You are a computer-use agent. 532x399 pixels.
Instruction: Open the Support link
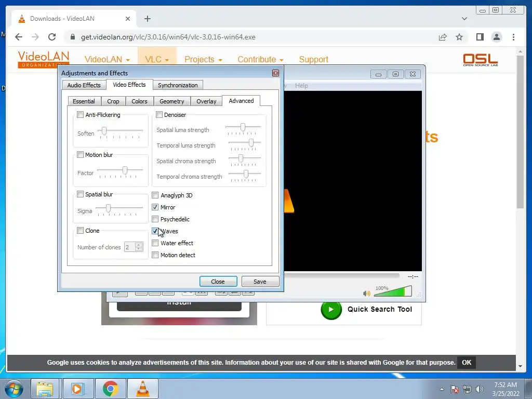pyautogui.click(x=313, y=59)
